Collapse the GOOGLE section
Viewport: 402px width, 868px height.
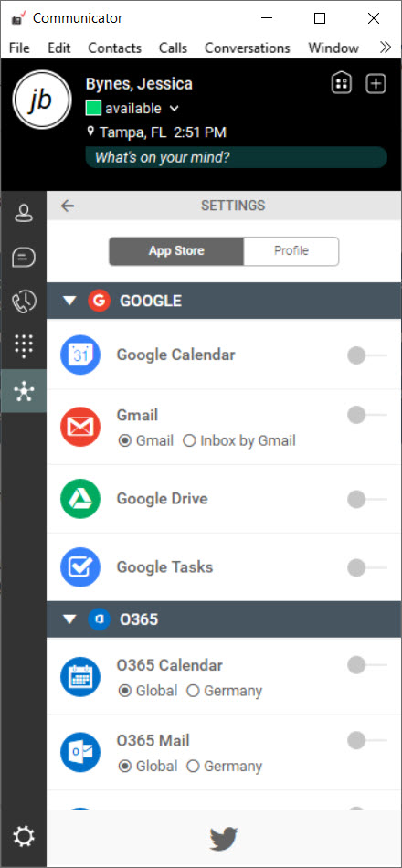click(69, 301)
